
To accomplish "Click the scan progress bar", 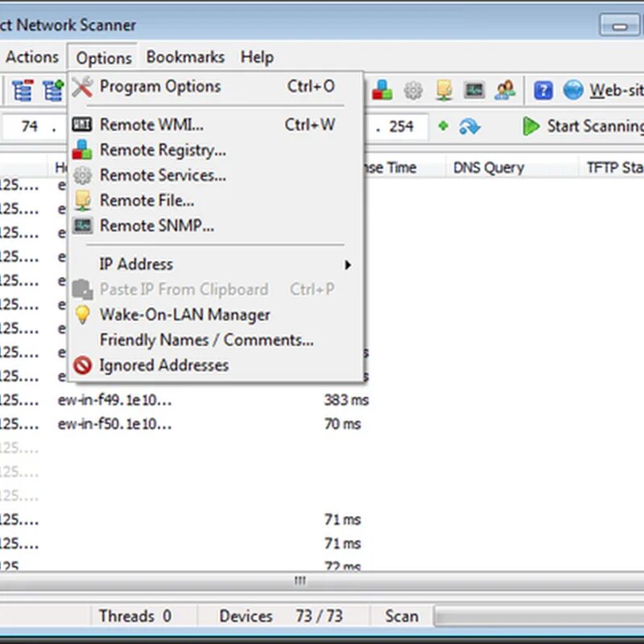I will [x=539, y=616].
